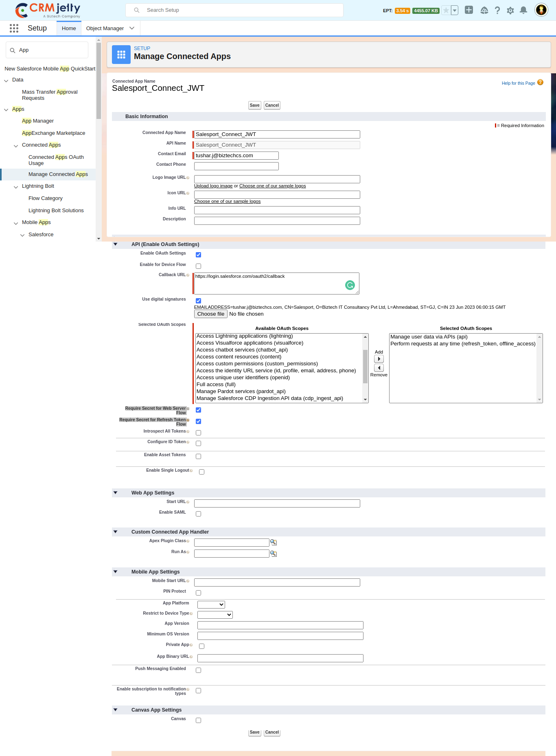Open Restrict to Device Type dropdown
Viewport: 556px width, 756px height.
[x=215, y=615]
